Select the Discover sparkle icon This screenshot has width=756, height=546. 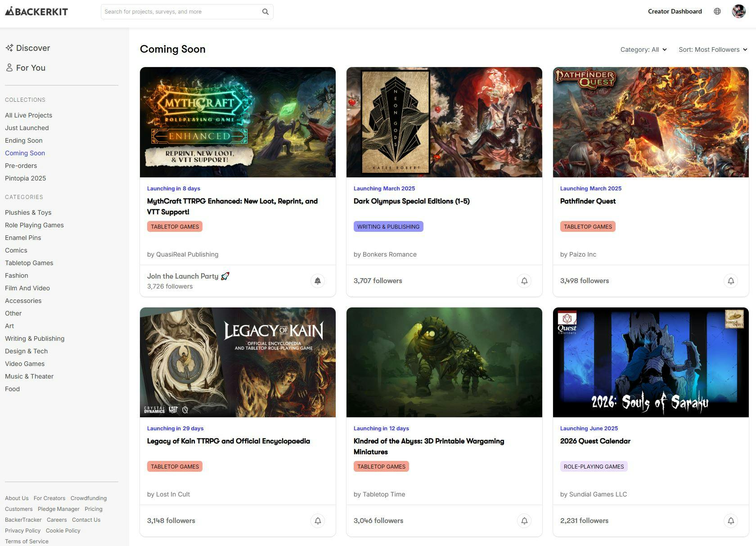[x=9, y=47]
